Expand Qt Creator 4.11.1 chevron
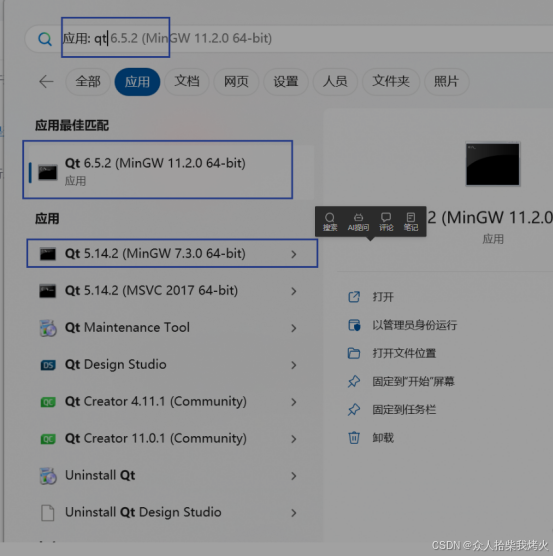553x557 pixels. click(x=294, y=402)
